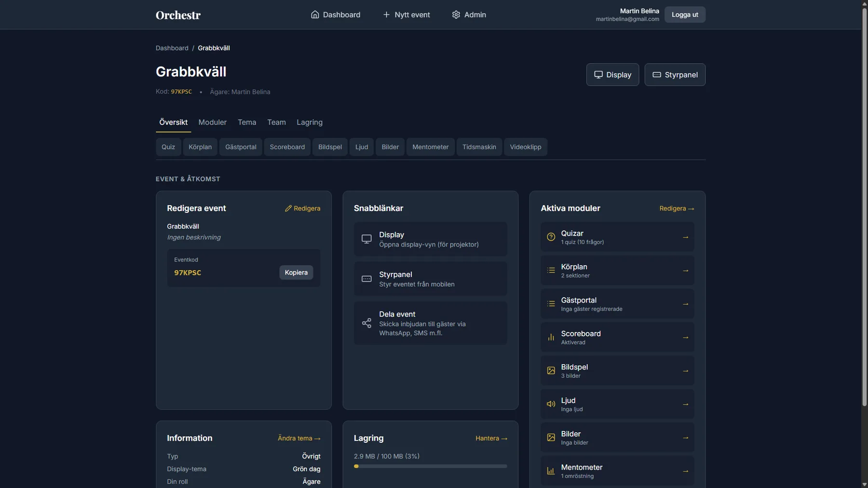Open the Bilder module arrow
The image size is (868, 488).
coord(685,438)
